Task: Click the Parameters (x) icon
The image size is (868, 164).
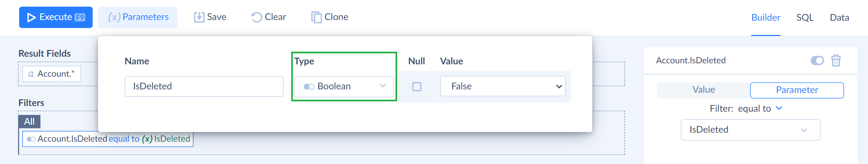Action: point(114,17)
